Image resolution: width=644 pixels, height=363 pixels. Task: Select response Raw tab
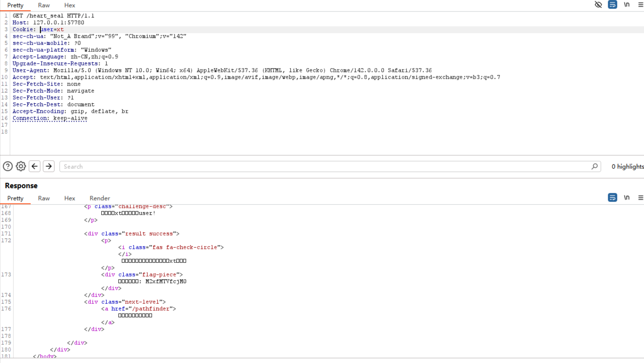click(44, 198)
